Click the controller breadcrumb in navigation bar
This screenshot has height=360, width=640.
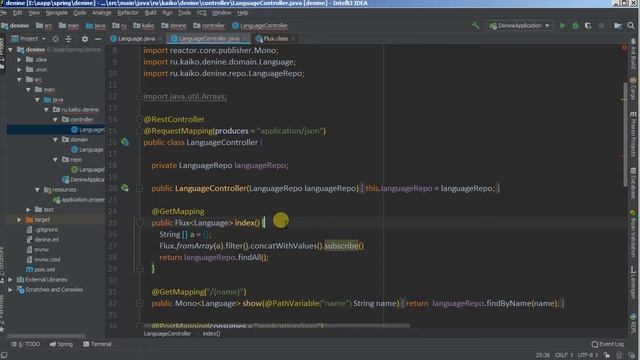(209, 25)
